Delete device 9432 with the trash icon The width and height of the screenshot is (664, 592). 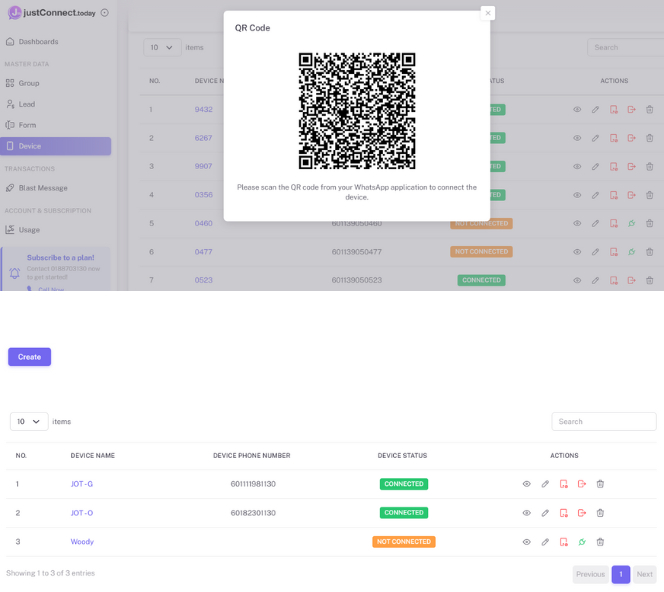650,110
